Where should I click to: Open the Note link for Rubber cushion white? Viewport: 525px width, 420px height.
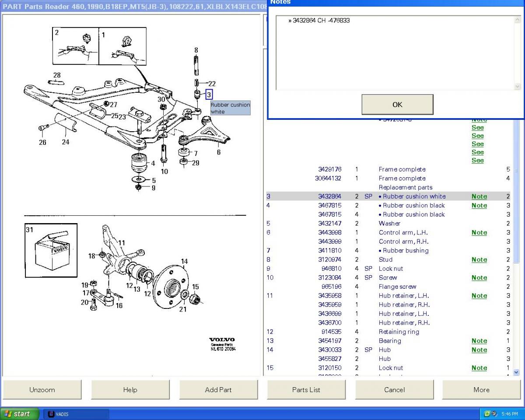pyautogui.click(x=479, y=196)
